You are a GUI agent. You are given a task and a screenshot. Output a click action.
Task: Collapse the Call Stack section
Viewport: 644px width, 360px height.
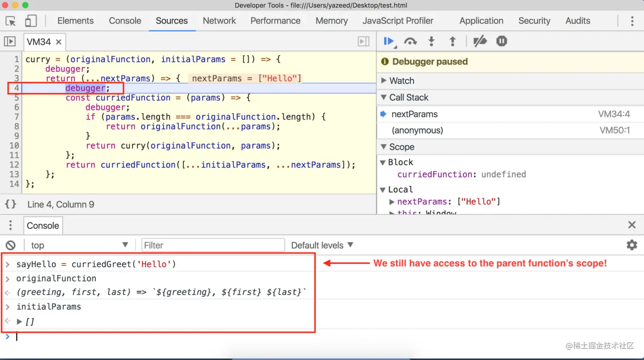click(384, 98)
